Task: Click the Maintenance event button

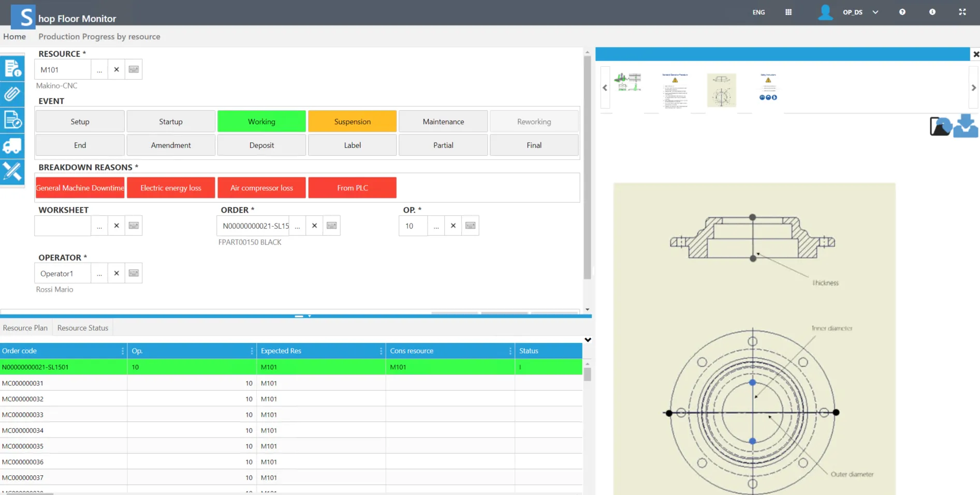Action: (443, 121)
